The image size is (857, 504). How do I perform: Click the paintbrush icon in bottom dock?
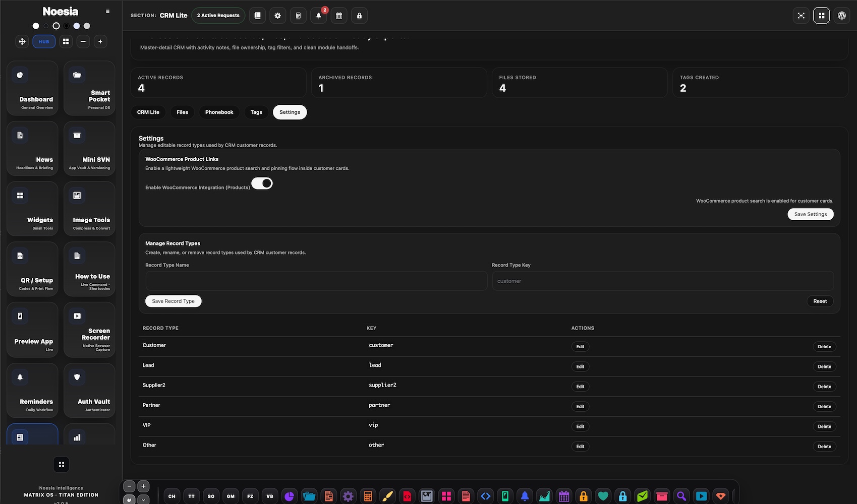coord(387,496)
